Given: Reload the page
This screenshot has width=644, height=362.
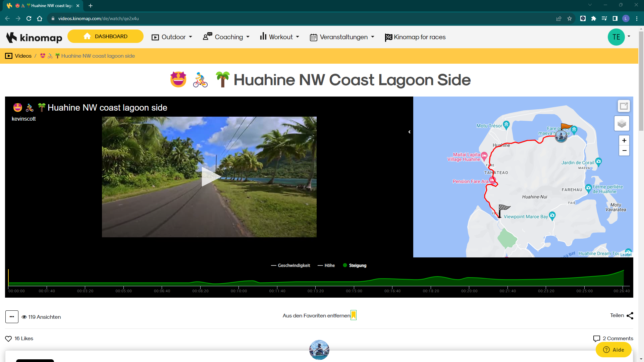Looking at the screenshot, I should 29,18.
